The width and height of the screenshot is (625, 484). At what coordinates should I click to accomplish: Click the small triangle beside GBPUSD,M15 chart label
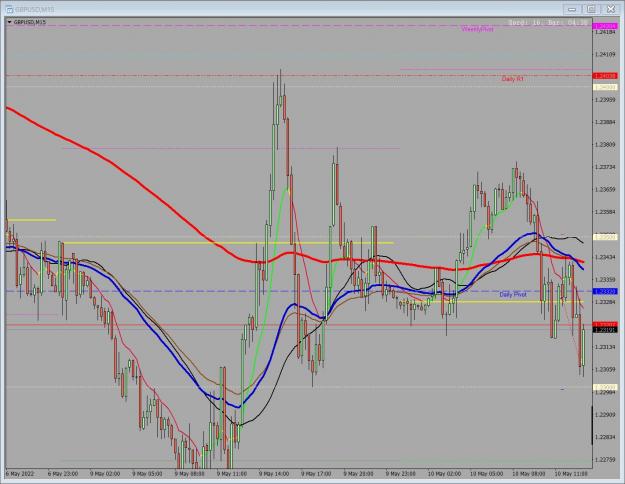coord(9,22)
